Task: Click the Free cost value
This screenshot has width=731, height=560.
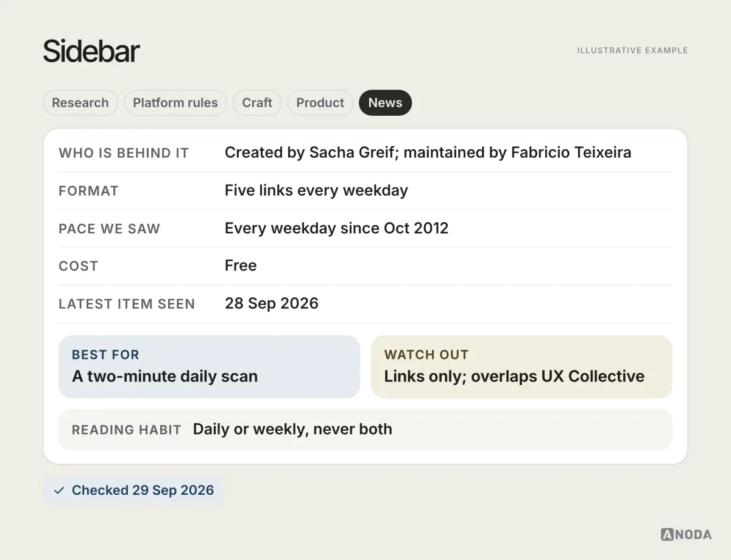Action: (x=241, y=266)
